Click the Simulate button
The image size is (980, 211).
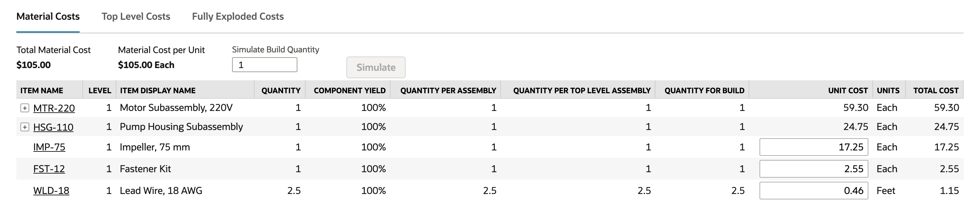tap(376, 67)
